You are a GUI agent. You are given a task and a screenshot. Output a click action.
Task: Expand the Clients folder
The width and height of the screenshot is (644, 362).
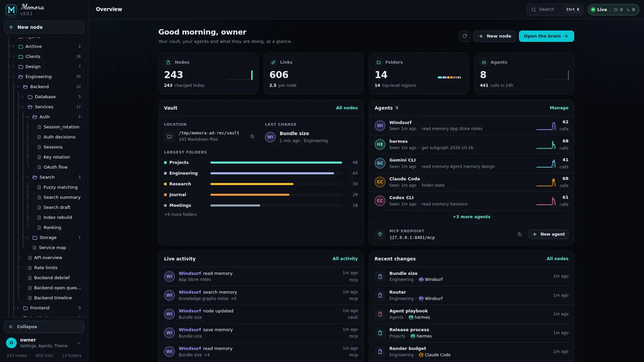point(13,57)
